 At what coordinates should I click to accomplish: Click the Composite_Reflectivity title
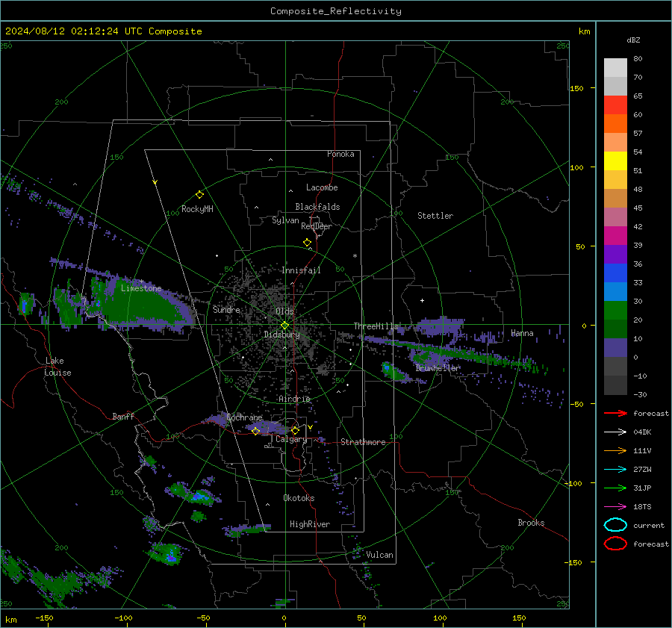pyautogui.click(x=336, y=11)
